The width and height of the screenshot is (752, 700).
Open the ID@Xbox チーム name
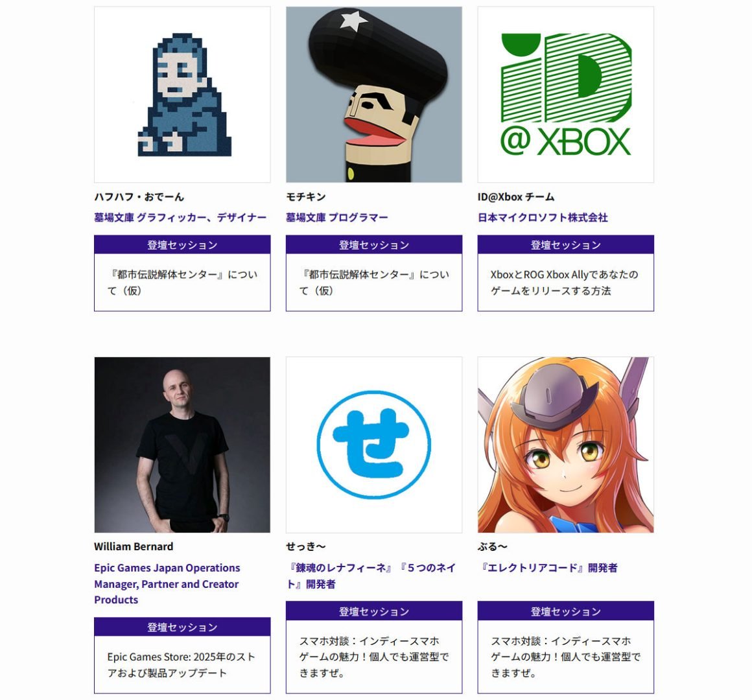click(516, 196)
